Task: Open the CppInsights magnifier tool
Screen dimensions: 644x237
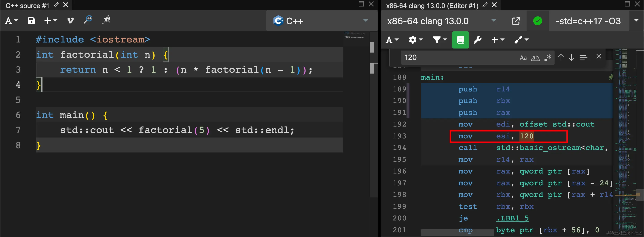Action: 88,20
